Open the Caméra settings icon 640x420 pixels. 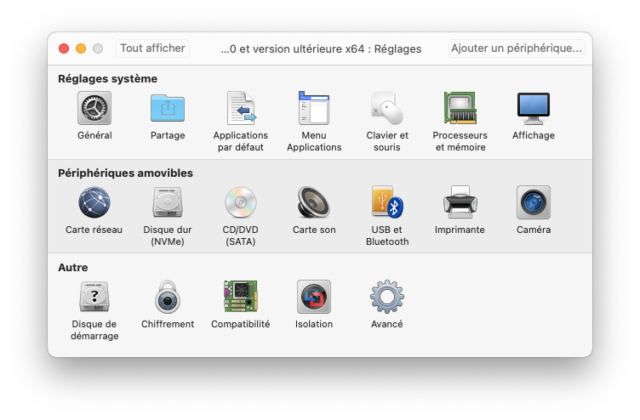[533, 202]
